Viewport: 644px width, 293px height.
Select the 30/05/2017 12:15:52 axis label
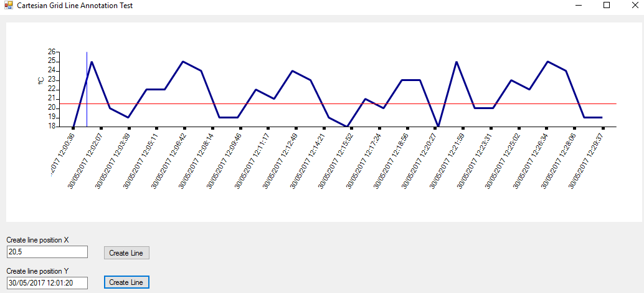(x=336, y=161)
